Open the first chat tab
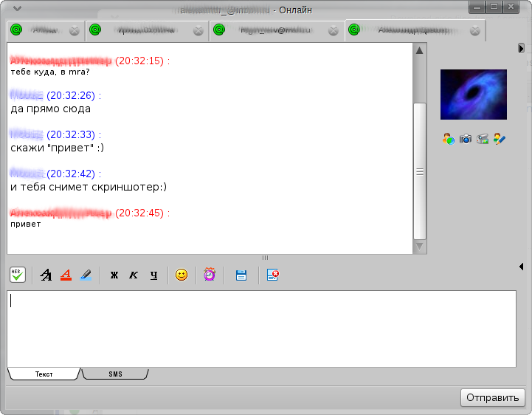Screen dimensions: 532x415 pos(46,30)
